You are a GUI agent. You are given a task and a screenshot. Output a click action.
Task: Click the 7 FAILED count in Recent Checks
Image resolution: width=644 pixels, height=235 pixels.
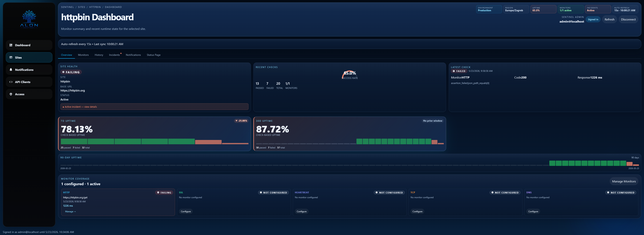270,85
